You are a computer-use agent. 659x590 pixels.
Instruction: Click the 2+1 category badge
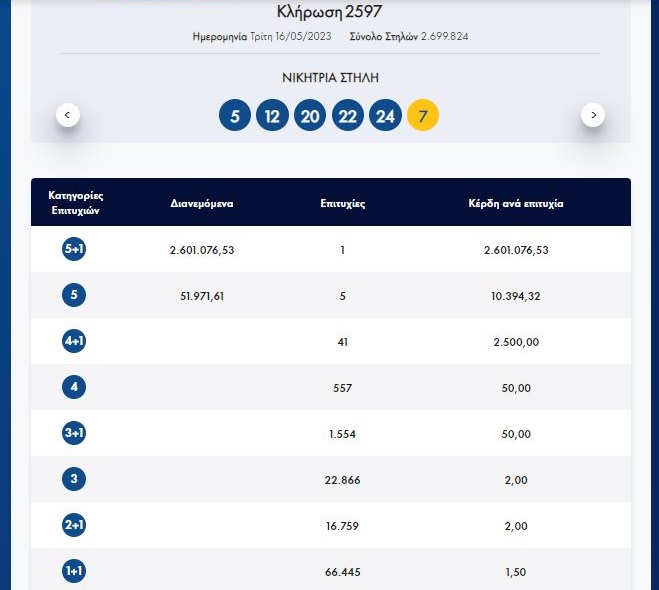(x=74, y=526)
